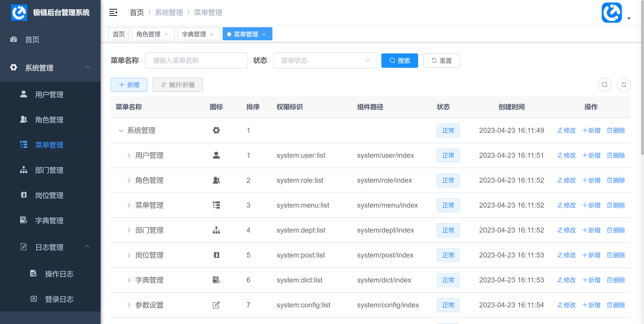Focus the 菜单名称 search input field
The image size is (644, 324).
(x=196, y=60)
